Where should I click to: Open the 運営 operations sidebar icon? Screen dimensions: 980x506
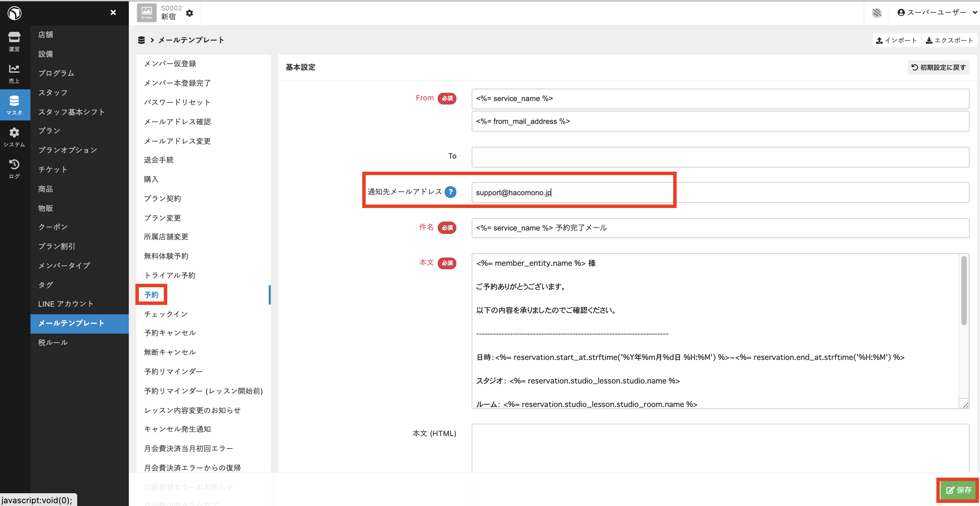14,41
